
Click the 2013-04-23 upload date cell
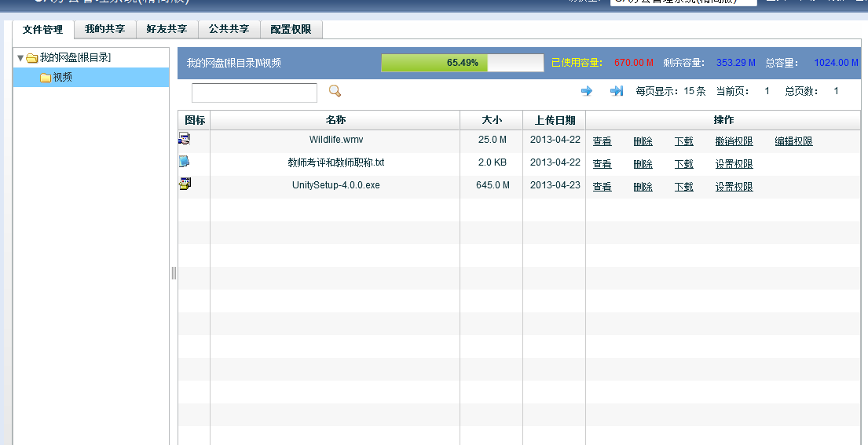pyautogui.click(x=555, y=185)
